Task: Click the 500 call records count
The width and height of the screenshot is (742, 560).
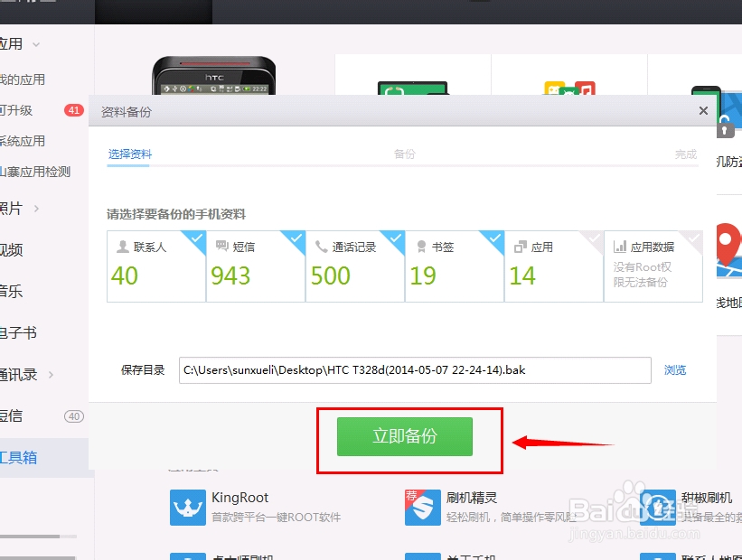Action: [330, 275]
